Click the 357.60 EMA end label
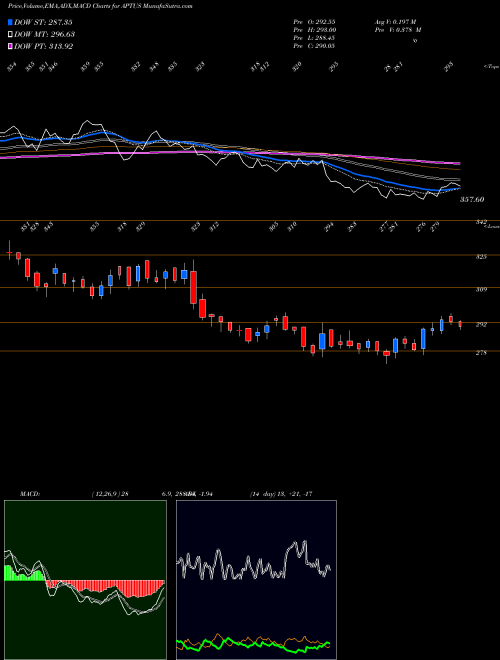Viewport: 500px width, 660px height. click(x=472, y=200)
